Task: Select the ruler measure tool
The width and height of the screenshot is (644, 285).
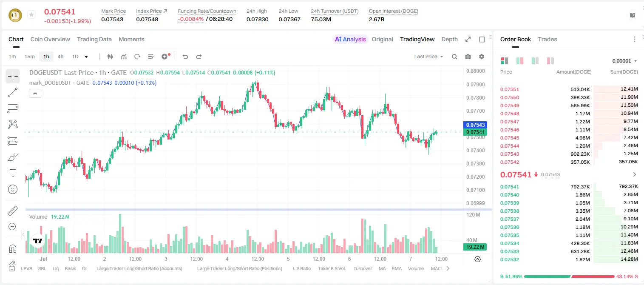Action: 13,211
